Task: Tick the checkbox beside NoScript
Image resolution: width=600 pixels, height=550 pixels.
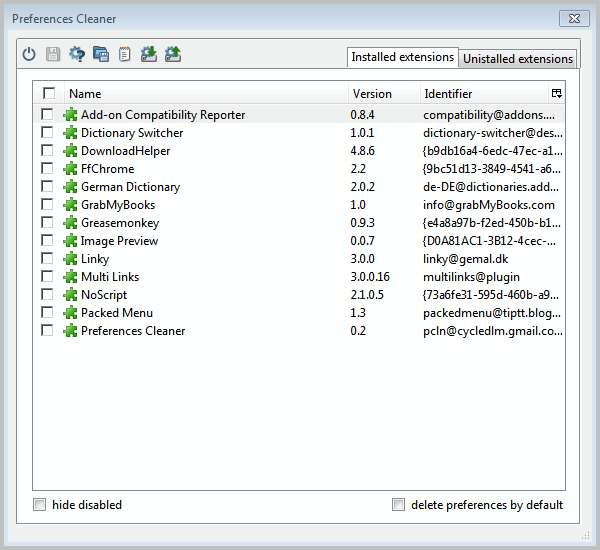Action: click(47, 295)
